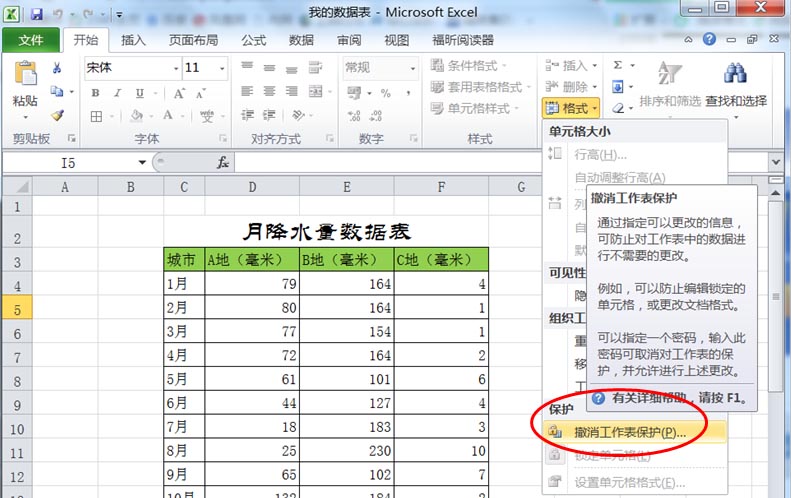Image resolution: width=791 pixels, height=498 pixels.
Task: Click the AutoSum sigma icon
Action: point(618,66)
